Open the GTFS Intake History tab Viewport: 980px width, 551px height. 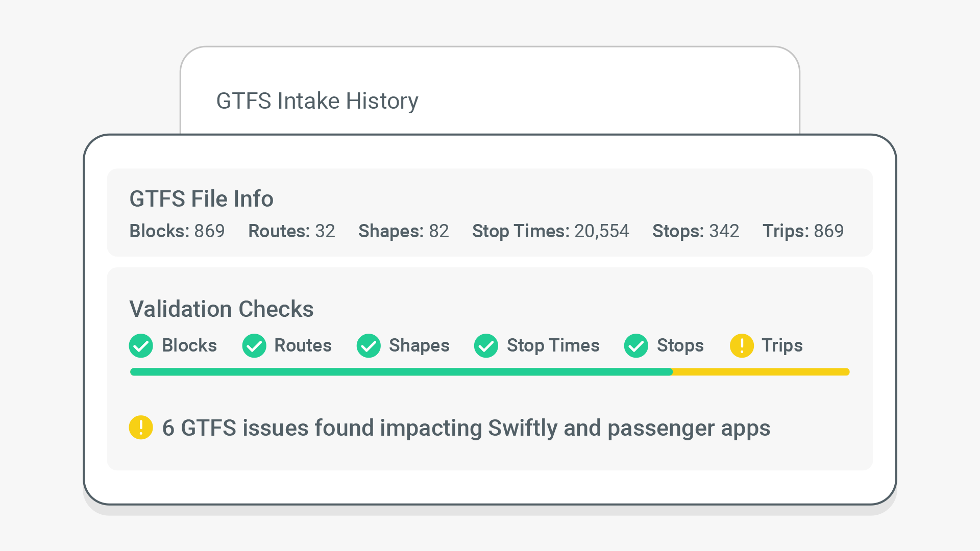[x=317, y=101]
